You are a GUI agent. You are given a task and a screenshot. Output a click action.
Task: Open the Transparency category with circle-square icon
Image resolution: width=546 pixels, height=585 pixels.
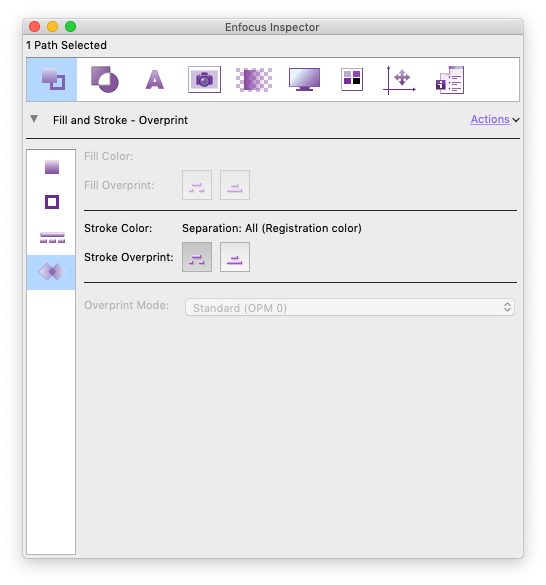pyautogui.click(x=104, y=79)
